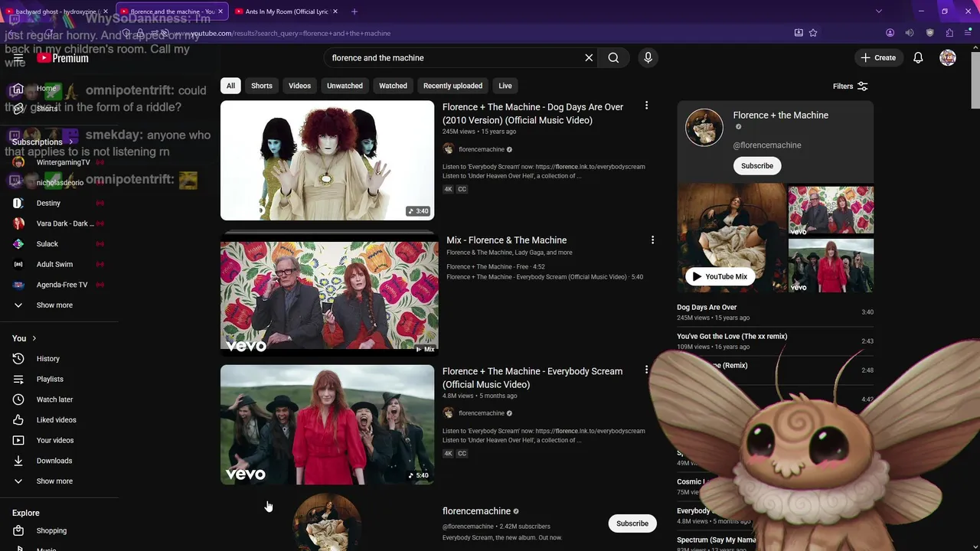Click the Shopping bag icon
980x551 pixels.
pyautogui.click(x=18, y=530)
